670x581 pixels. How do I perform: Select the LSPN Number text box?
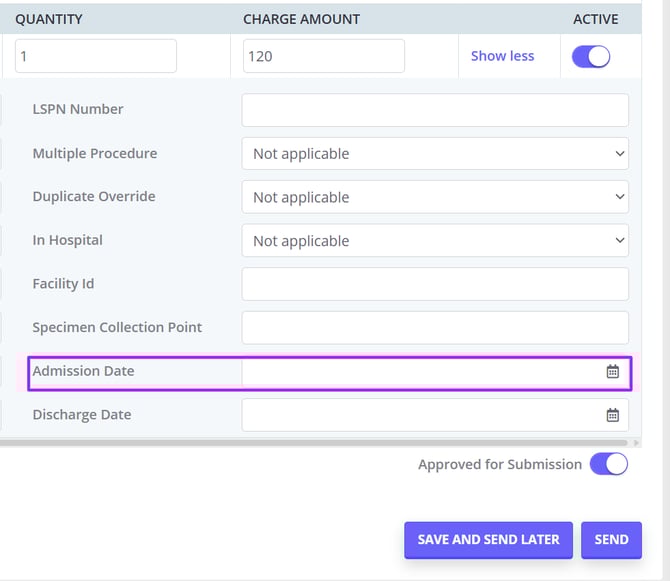click(435, 110)
